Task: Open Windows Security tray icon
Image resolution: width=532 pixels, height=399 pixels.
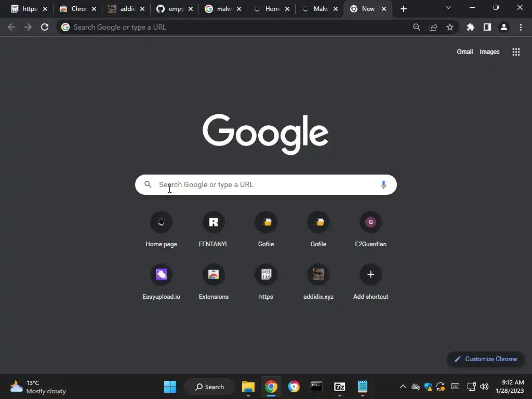Action: pyautogui.click(x=428, y=387)
